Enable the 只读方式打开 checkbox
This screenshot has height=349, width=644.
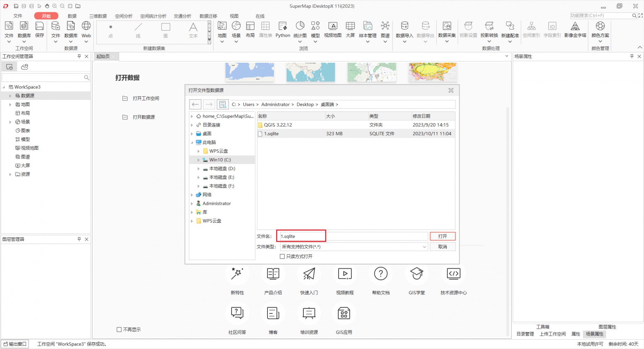pos(282,256)
